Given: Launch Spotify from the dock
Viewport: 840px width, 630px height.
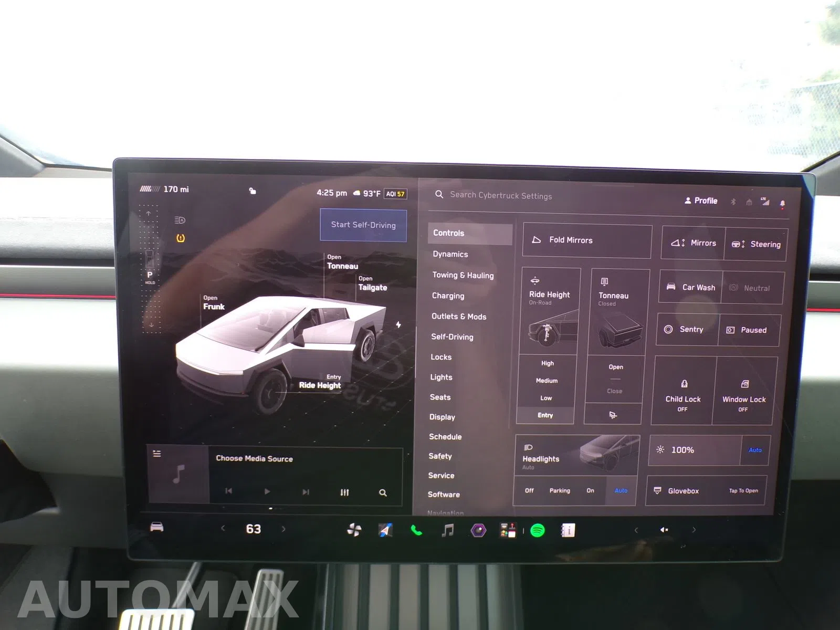Looking at the screenshot, I should pos(538,531).
